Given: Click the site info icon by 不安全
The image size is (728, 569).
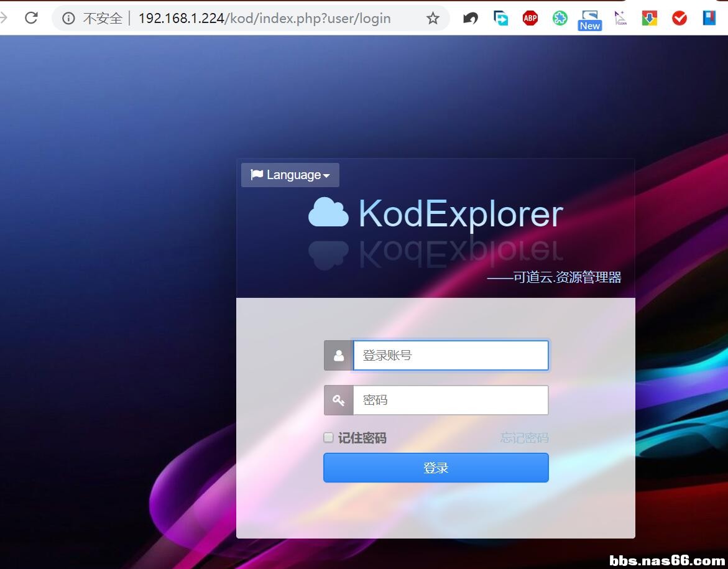Looking at the screenshot, I should 68,18.
